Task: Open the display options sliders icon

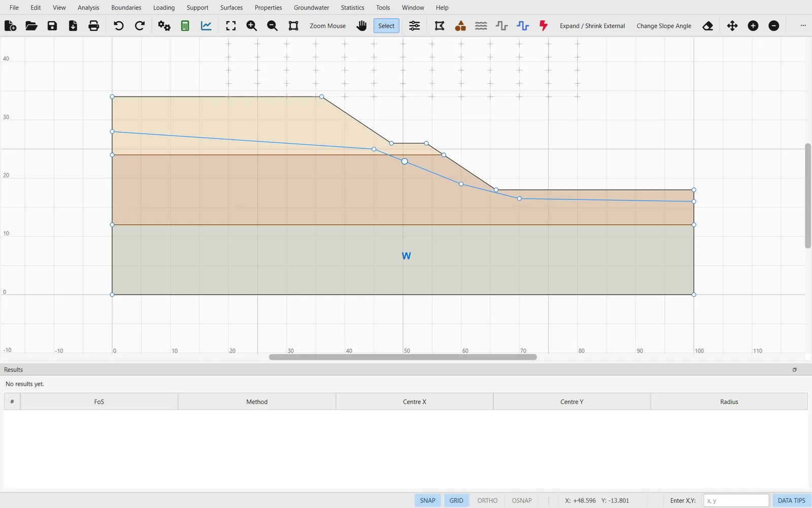Action: point(415,26)
